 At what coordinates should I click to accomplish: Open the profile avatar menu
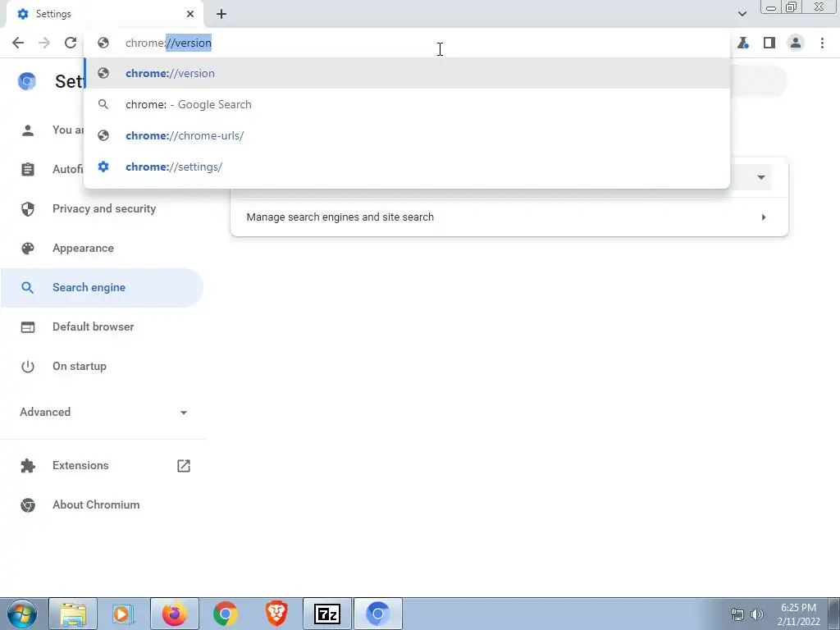796,43
